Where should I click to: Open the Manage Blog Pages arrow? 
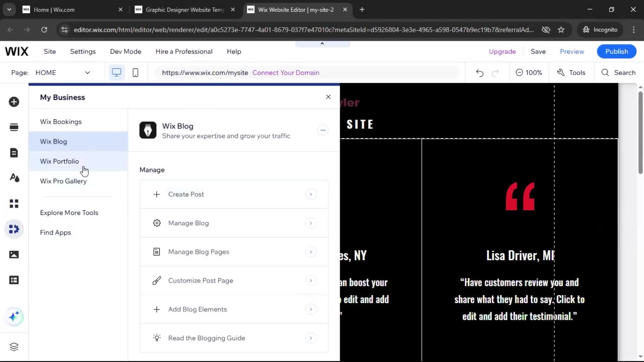pyautogui.click(x=311, y=252)
